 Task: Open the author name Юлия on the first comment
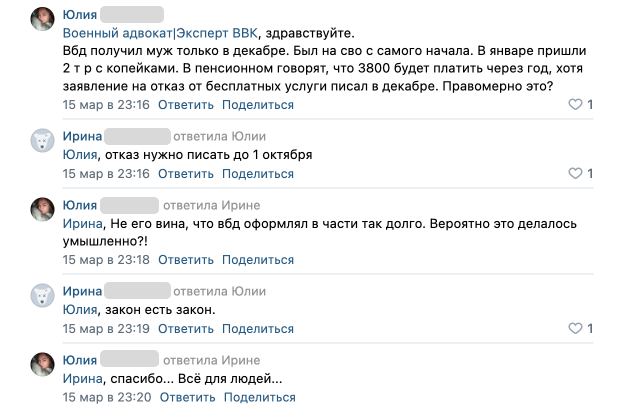tap(79, 14)
